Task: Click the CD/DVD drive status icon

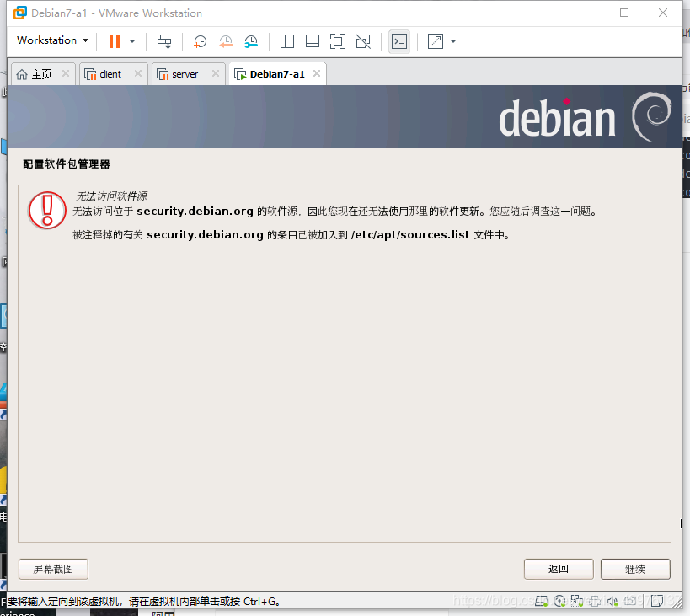Action: tap(559, 601)
